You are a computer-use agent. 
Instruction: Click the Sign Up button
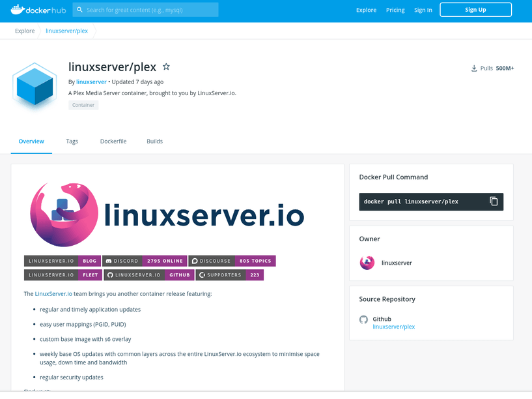476,10
